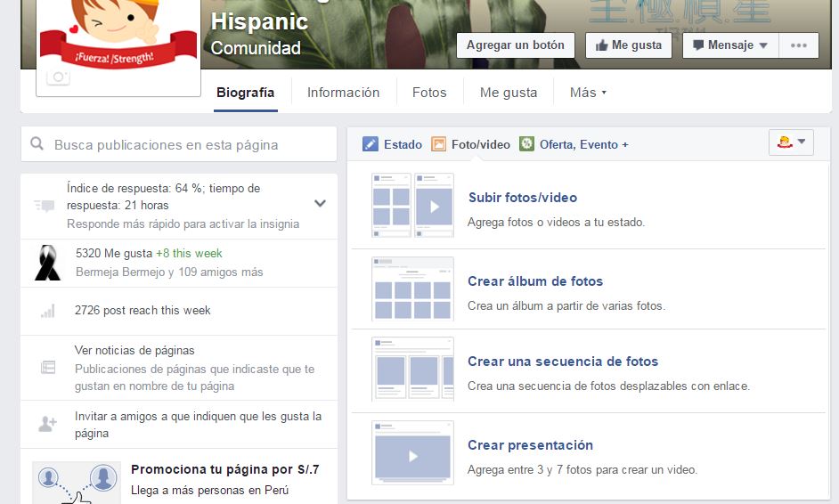This screenshot has width=839, height=504.
Task: Click Llega a más personas en Perú
Action: [x=210, y=490]
